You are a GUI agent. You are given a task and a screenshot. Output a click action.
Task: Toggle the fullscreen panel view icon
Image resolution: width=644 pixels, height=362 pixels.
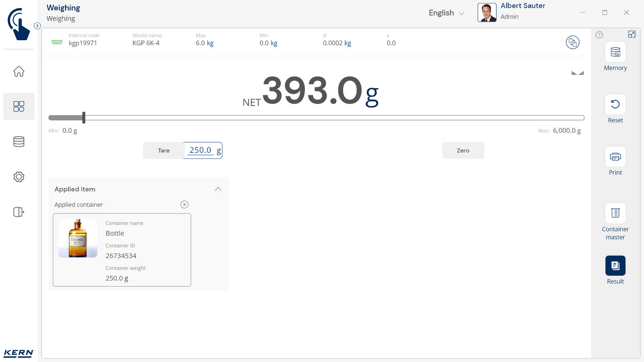[632, 34]
